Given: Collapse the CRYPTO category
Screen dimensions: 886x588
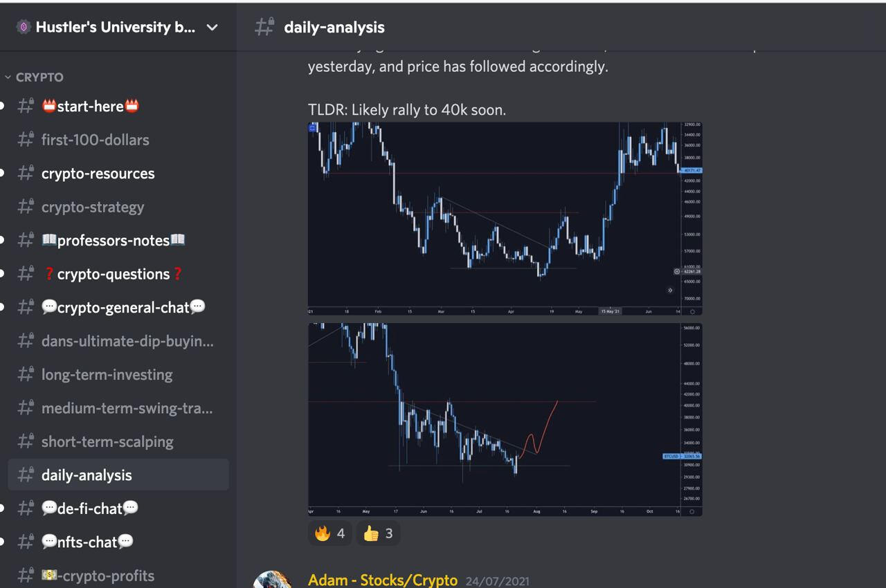Looking at the screenshot, I should point(35,77).
